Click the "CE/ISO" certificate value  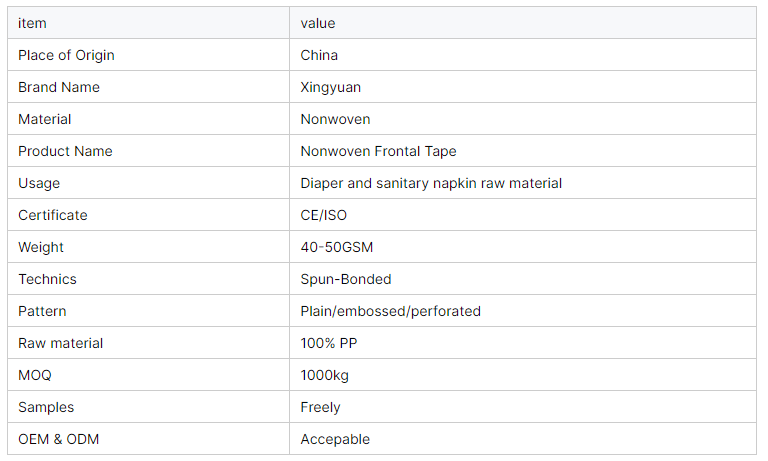[x=324, y=215]
